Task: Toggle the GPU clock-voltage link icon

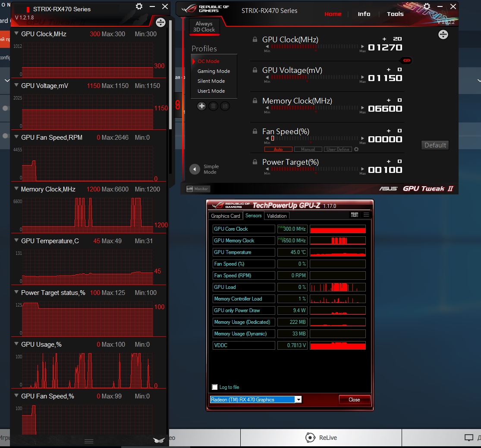Action: pyautogui.click(x=407, y=60)
